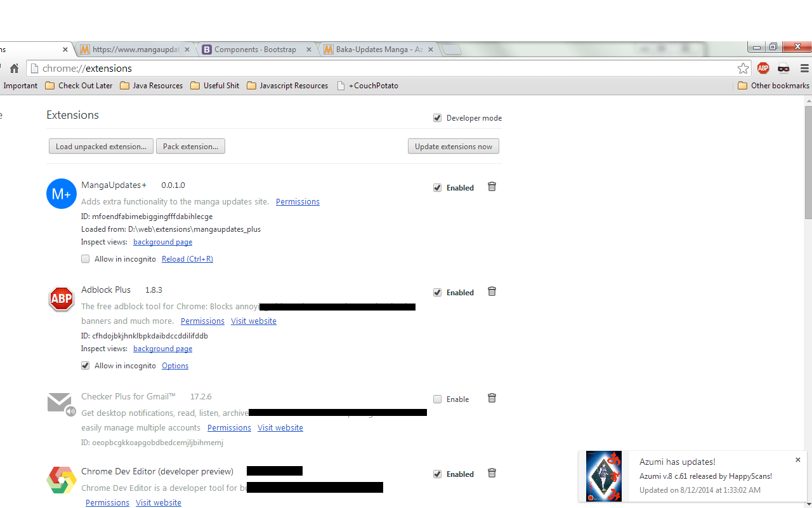Screen dimensions: 812x508
Task: Close the mangaupdates.com tab
Action: pos(187,50)
